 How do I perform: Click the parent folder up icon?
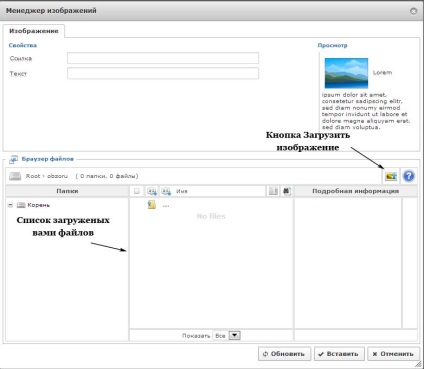tap(152, 205)
